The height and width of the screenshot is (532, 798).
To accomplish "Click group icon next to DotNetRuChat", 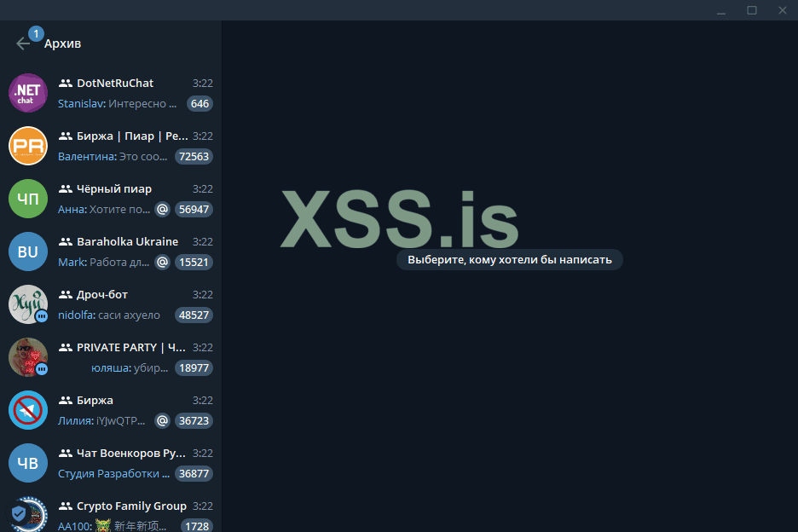I will (x=65, y=83).
